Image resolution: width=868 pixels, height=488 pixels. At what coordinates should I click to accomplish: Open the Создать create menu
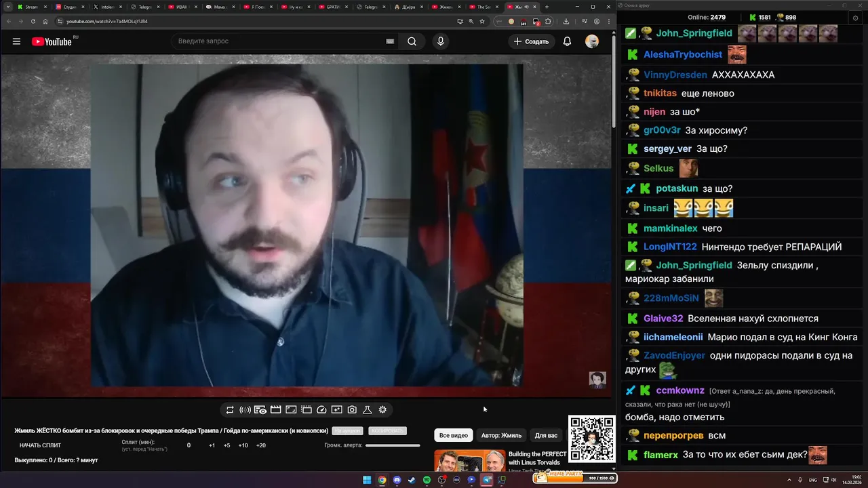click(531, 41)
